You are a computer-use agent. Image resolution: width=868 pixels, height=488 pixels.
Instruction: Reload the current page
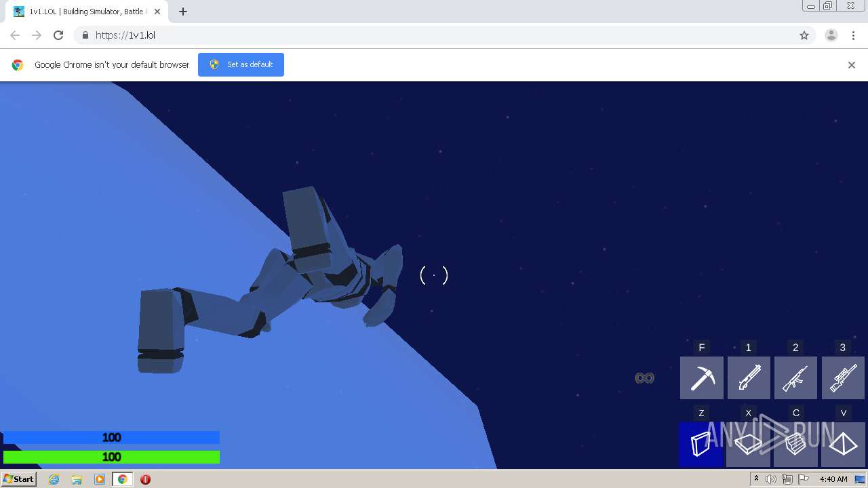point(58,35)
